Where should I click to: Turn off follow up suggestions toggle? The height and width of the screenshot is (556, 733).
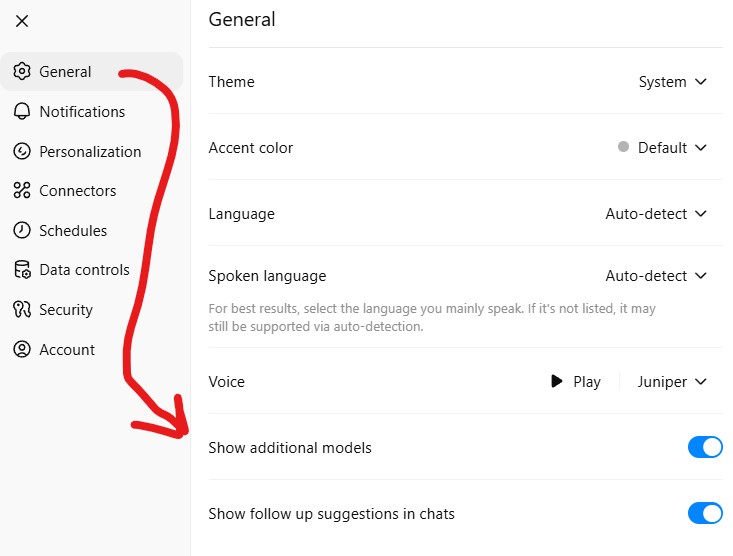pyautogui.click(x=705, y=513)
